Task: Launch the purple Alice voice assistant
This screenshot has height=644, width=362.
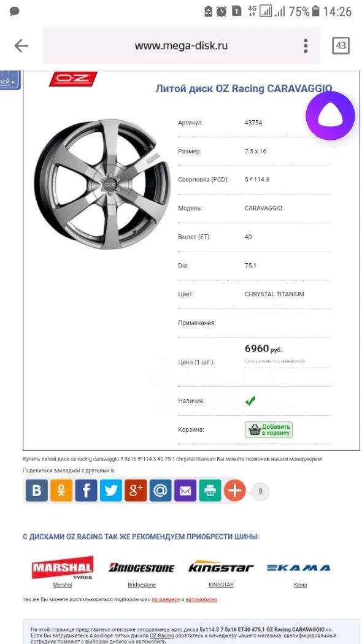Action: [330, 116]
